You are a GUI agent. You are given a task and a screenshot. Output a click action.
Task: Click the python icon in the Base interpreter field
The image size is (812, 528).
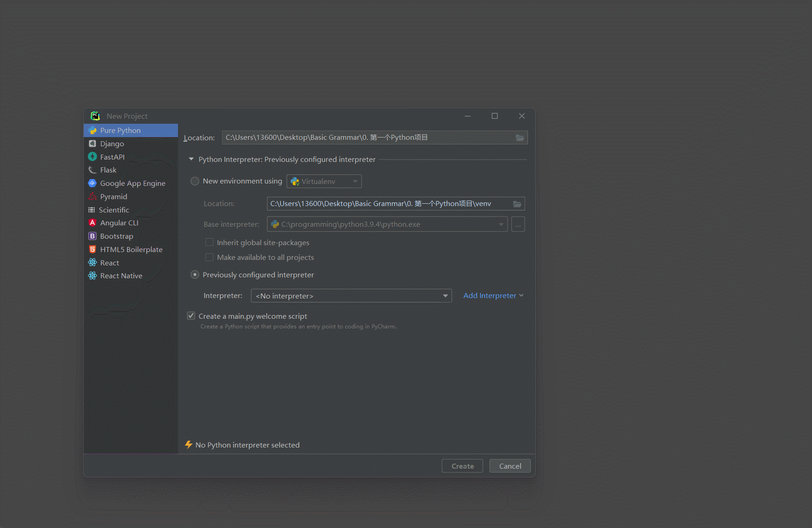point(275,224)
